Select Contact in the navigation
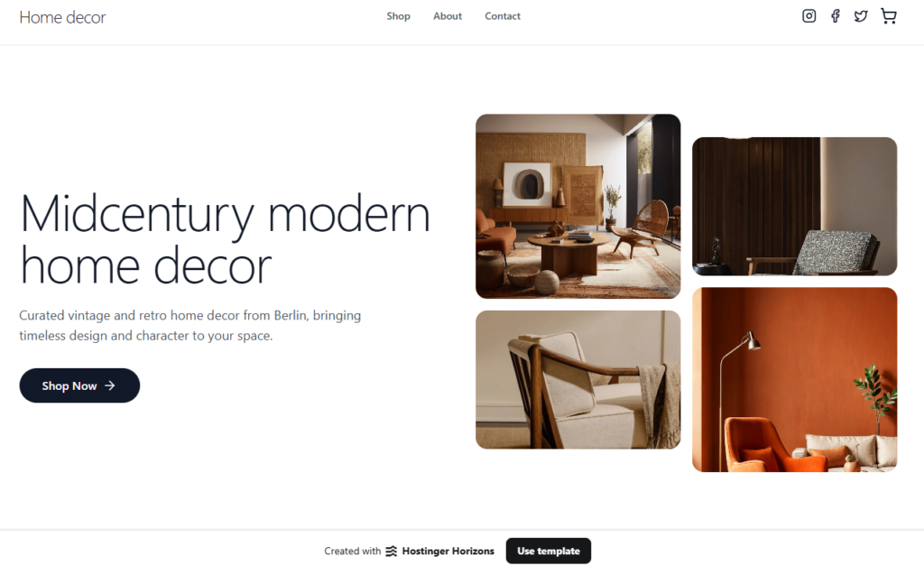924x566 pixels. click(x=503, y=16)
